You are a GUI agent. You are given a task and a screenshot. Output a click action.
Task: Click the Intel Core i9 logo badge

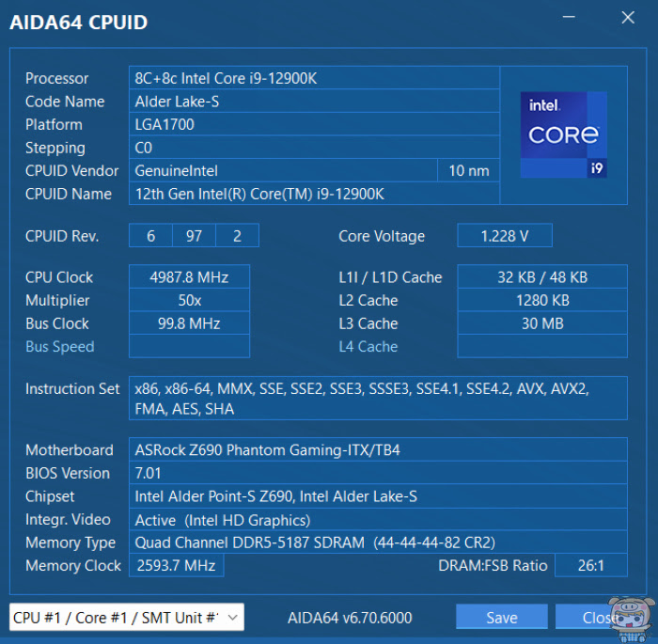click(564, 134)
